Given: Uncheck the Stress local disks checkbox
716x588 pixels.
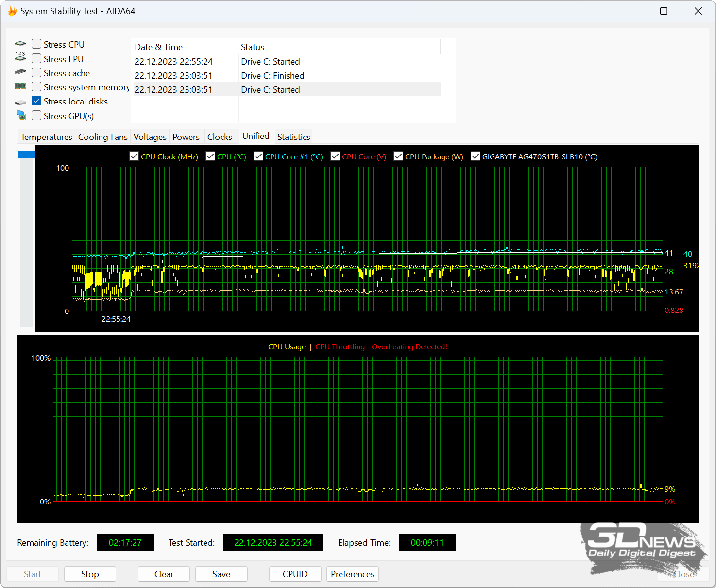Looking at the screenshot, I should click(36, 101).
